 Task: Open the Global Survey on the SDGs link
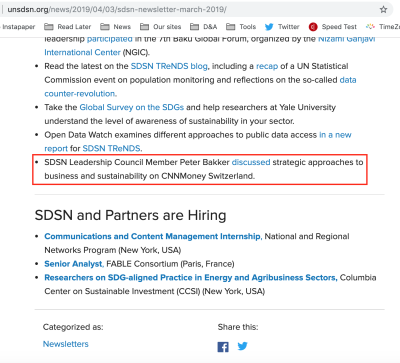[x=132, y=107]
